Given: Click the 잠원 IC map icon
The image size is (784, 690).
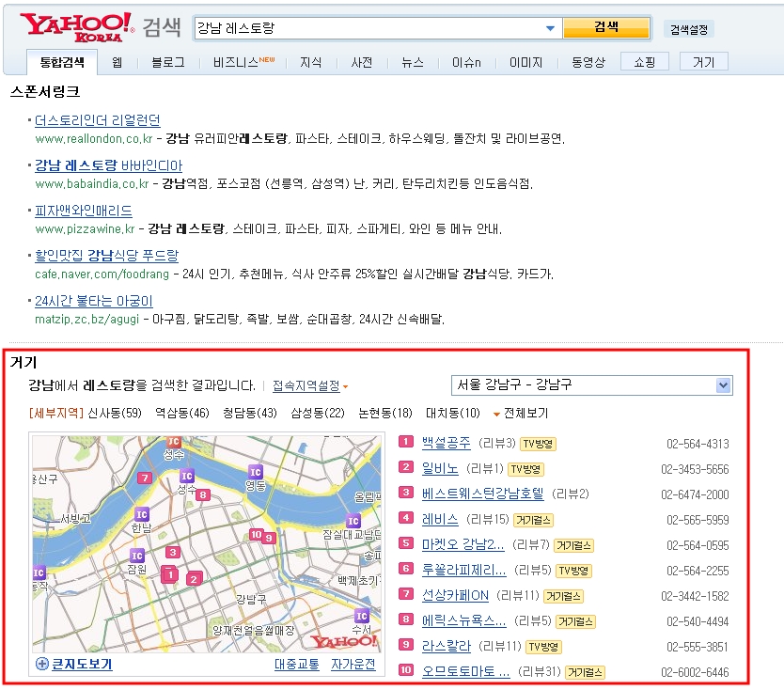Looking at the screenshot, I should tap(137, 556).
